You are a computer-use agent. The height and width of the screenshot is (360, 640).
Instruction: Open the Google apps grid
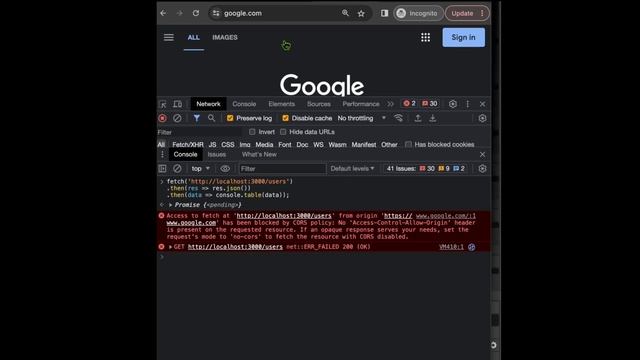pos(425,37)
